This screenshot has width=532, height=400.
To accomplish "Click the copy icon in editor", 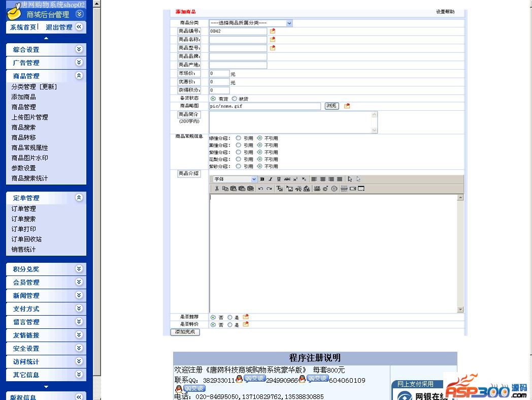I will (225, 189).
